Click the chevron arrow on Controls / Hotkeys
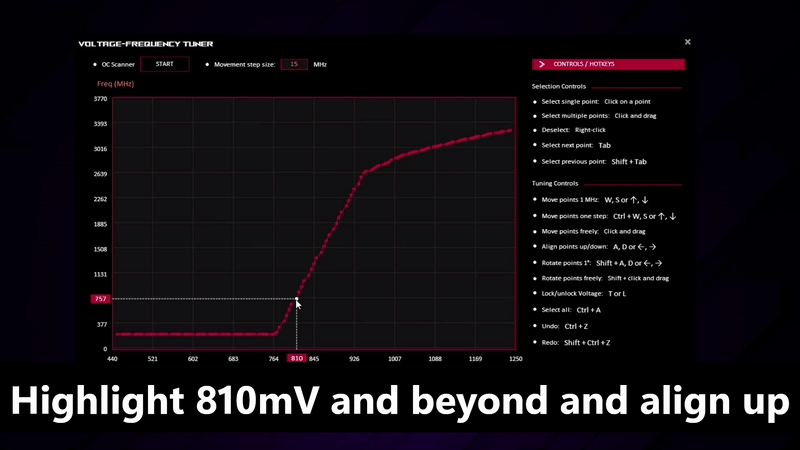This screenshot has width=800, height=450. [542, 64]
